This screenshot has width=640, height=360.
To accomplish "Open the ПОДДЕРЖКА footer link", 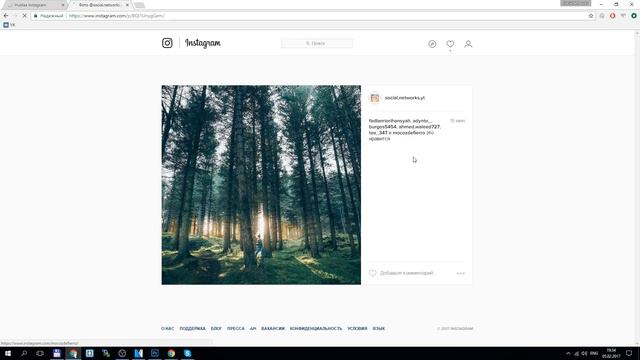I will [193, 329].
